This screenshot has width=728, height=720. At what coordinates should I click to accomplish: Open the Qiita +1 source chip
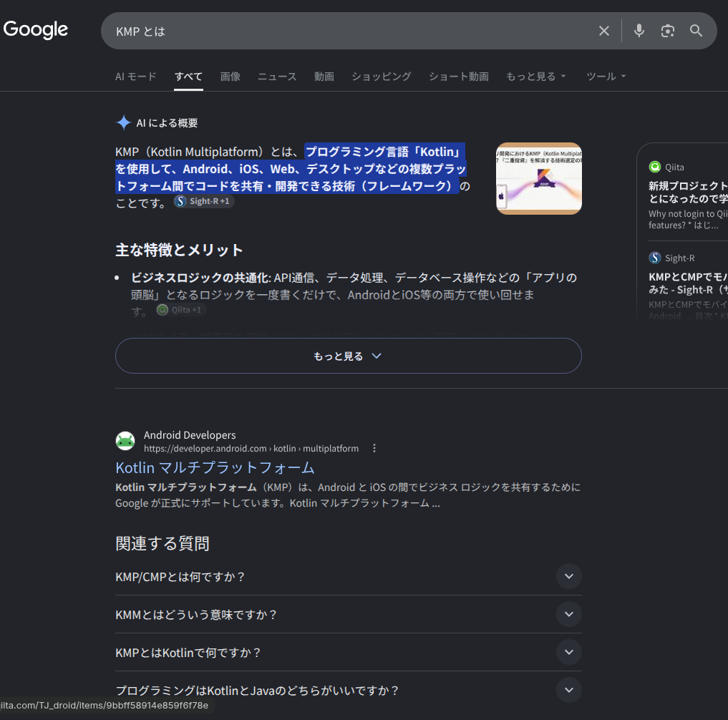(x=181, y=310)
